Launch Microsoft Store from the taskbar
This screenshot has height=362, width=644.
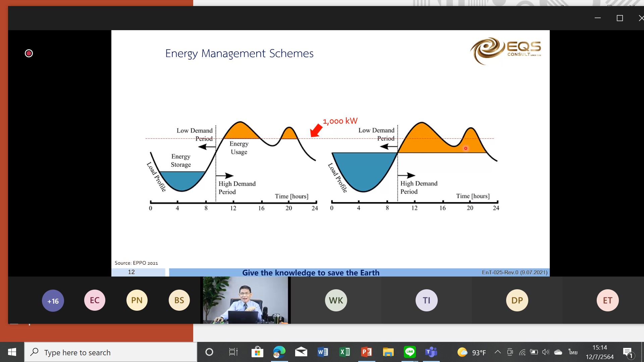tap(257, 352)
